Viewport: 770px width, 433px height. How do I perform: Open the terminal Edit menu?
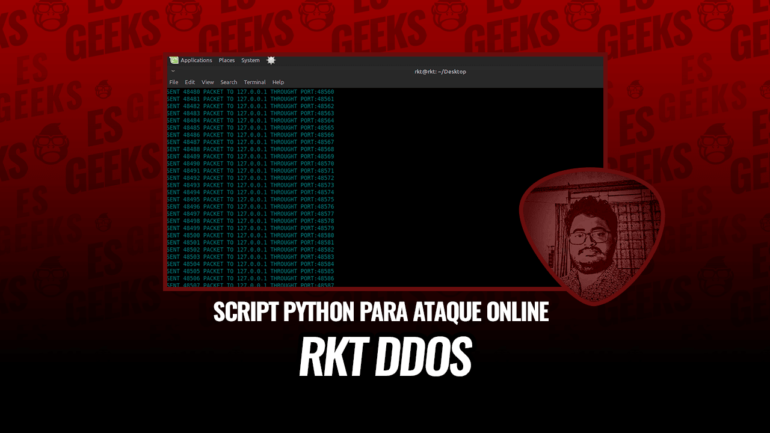click(x=189, y=82)
